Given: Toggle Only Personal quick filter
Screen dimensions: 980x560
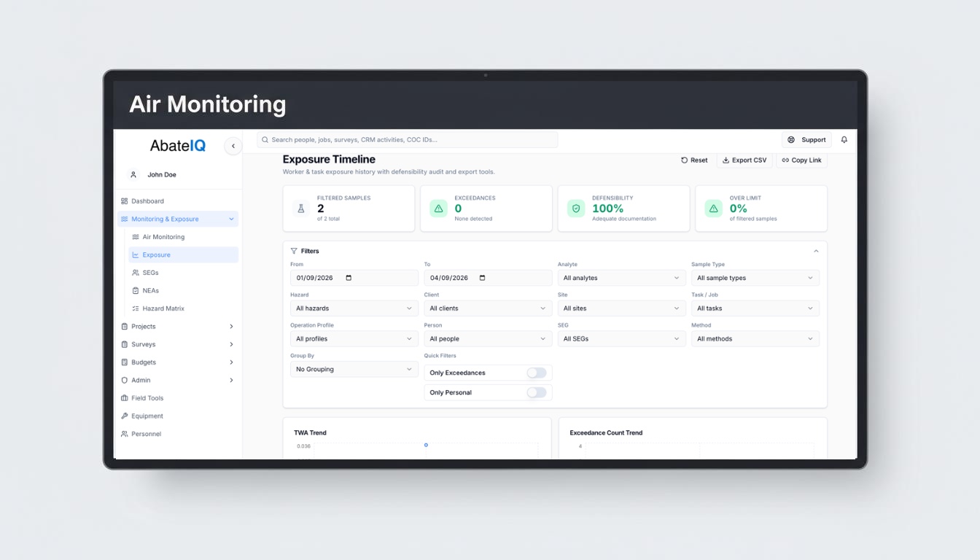Looking at the screenshot, I should pyautogui.click(x=537, y=392).
